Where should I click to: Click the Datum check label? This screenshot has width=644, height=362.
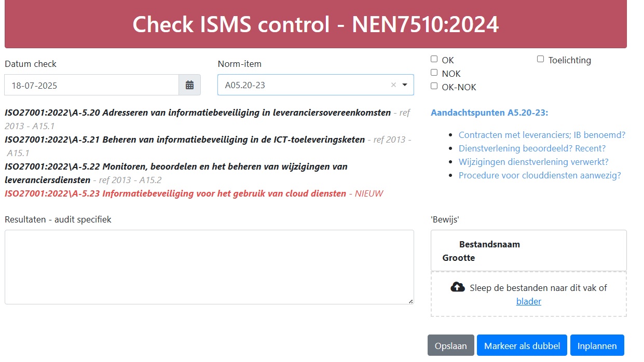[31, 64]
